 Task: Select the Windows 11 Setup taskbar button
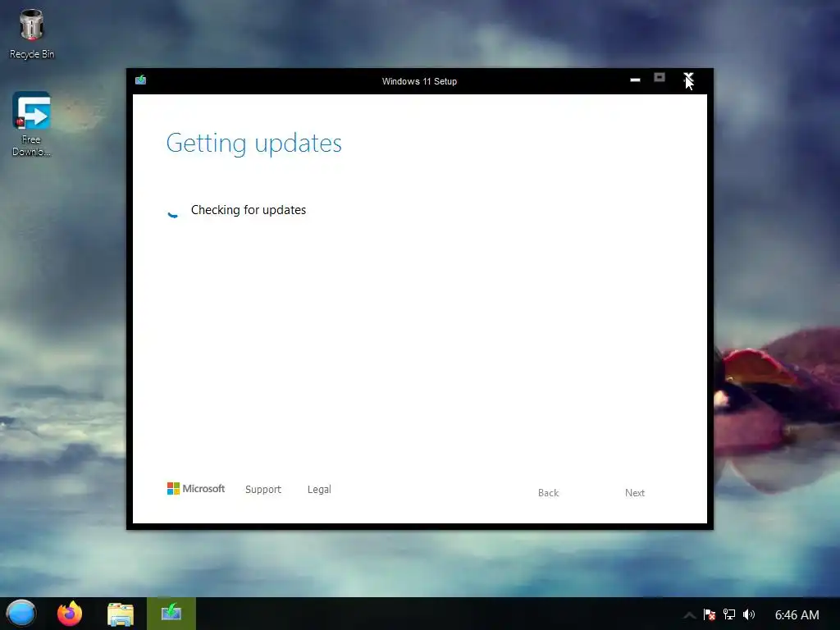171,614
